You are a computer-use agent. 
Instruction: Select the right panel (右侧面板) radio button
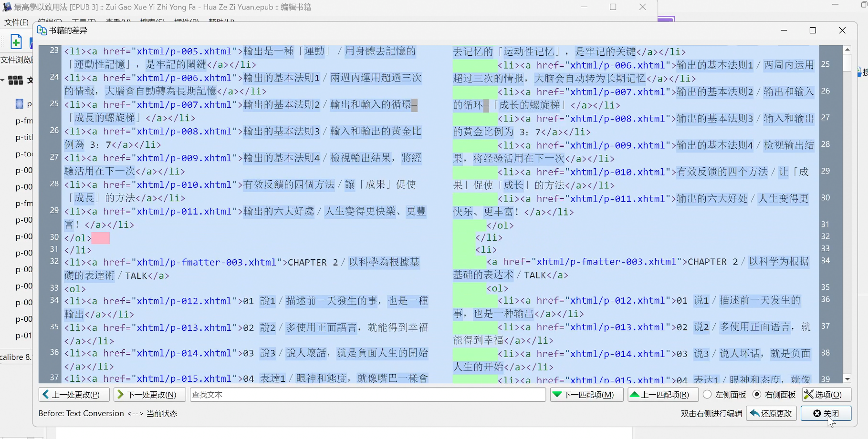tap(757, 395)
